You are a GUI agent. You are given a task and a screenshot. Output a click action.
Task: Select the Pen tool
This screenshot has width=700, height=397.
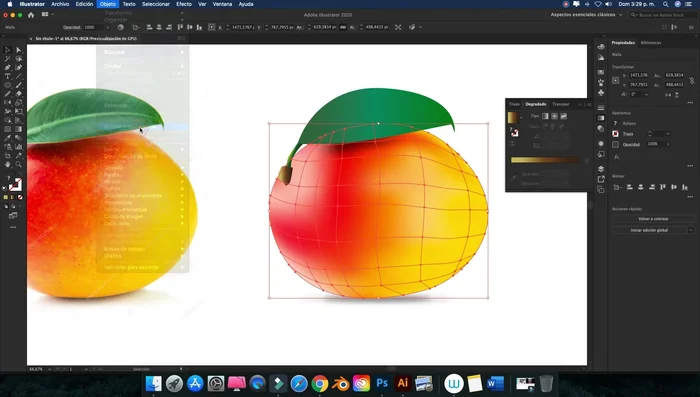pos(8,67)
